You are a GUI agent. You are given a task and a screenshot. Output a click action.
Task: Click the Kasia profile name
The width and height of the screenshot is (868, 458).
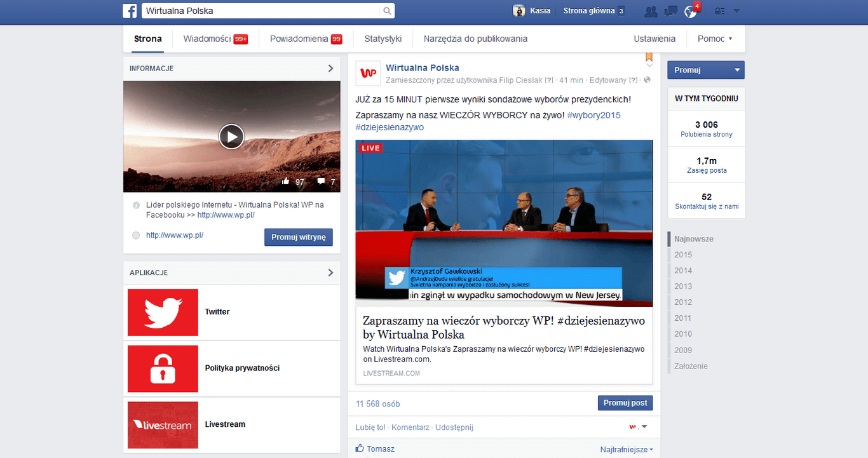click(x=540, y=11)
